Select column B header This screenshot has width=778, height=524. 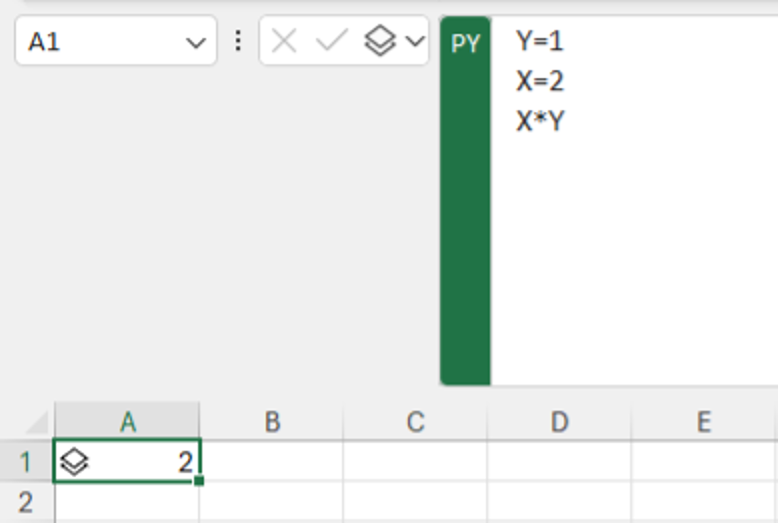[271, 422]
